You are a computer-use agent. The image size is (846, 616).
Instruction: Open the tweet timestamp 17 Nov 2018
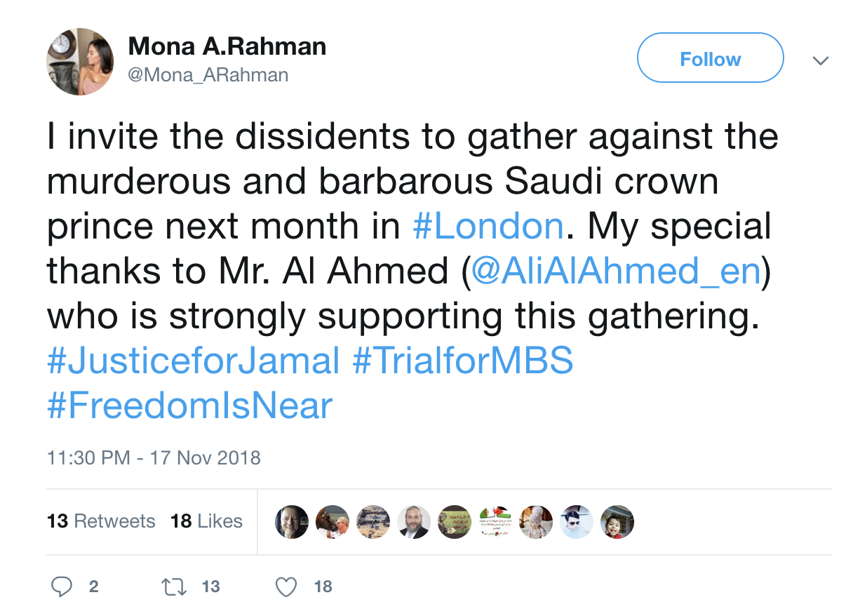point(154,458)
